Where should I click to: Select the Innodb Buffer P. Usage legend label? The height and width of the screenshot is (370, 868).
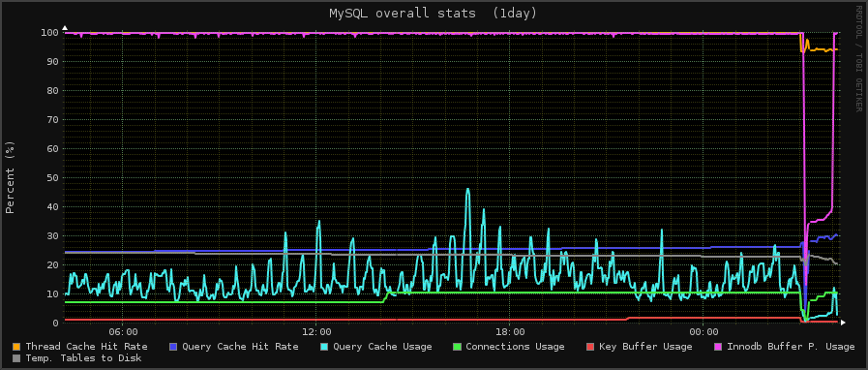pyautogui.click(x=791, y=347)
